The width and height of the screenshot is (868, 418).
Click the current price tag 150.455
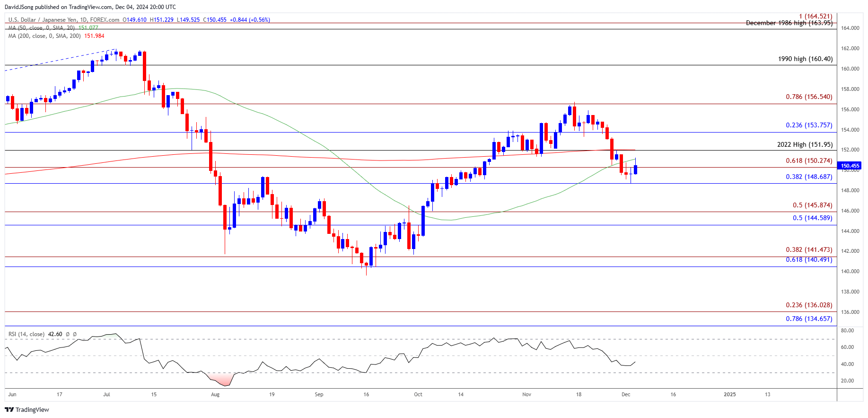click(850, 166)
